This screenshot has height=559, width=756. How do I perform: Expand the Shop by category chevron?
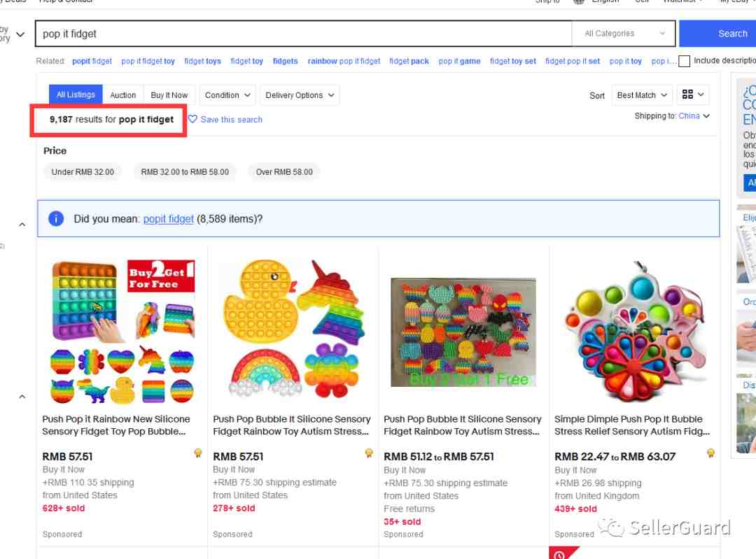tap(20, 35)
